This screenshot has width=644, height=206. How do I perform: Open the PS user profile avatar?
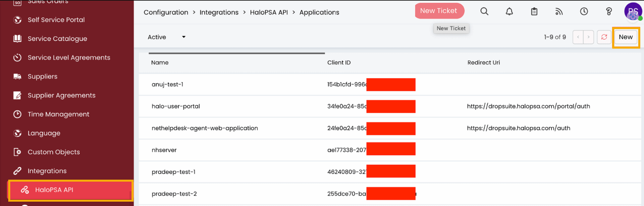click(633, 11)
